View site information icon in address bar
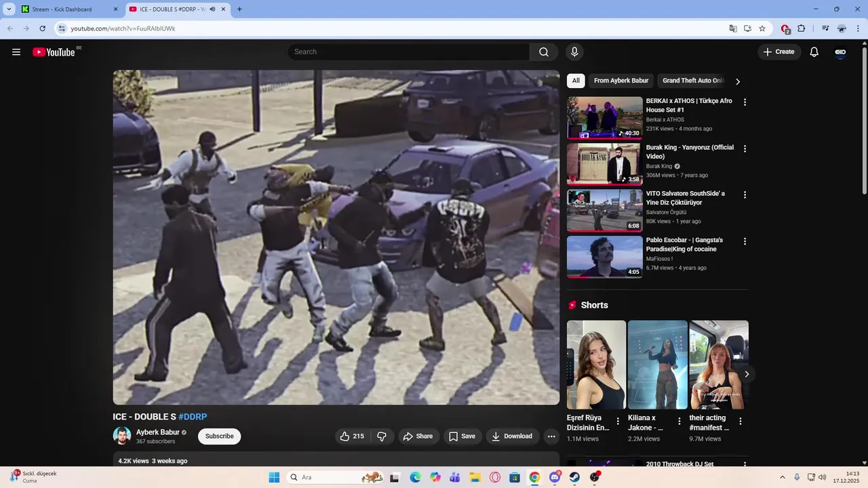The width and height of the screenshot is (868, 488). click(62, 28)
